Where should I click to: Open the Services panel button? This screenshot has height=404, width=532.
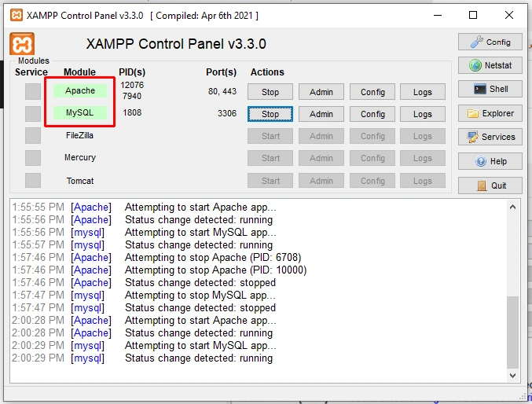[x=490, y=137]
